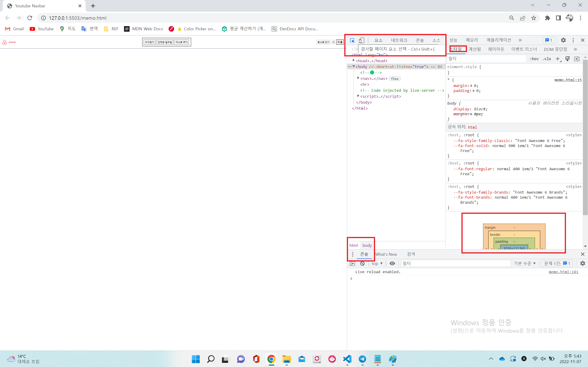Open the What's New drawer tab
This screenshot has width=588, height=367.
tap(386, 254)
